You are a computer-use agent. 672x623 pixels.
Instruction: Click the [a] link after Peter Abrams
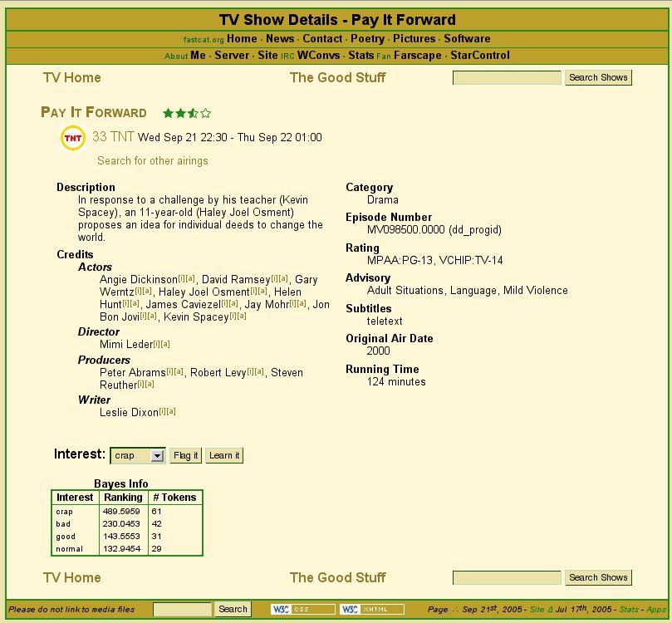click(x=179, y=371)
